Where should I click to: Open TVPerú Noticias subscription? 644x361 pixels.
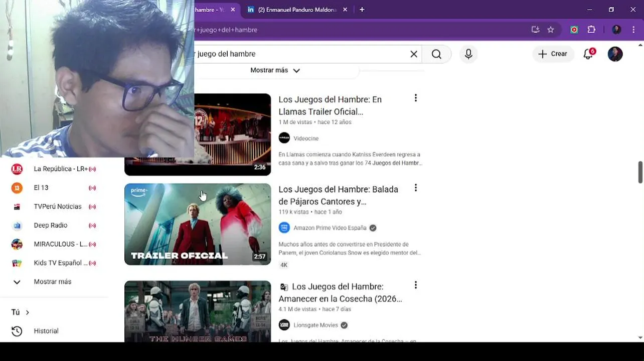(54, 207)
